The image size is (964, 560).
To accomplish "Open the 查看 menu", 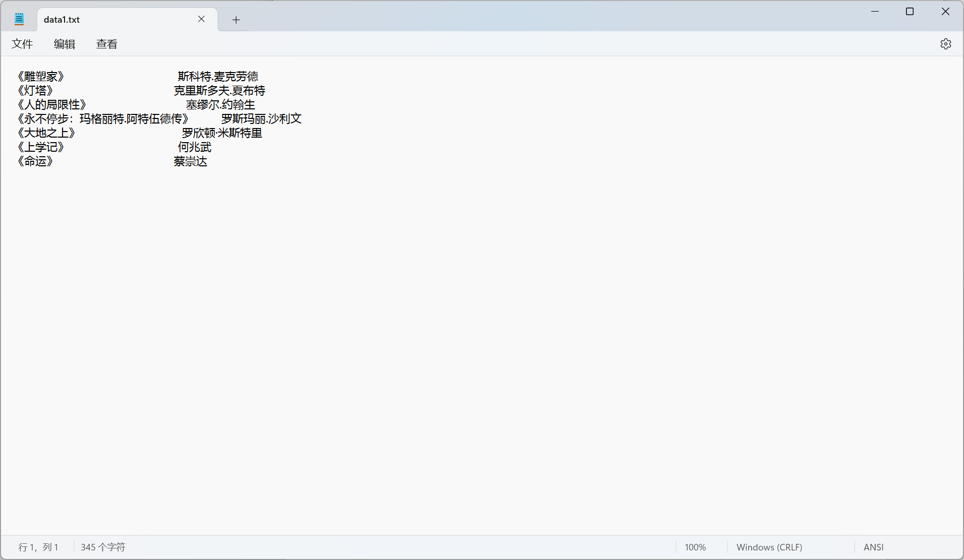I will tap(107, 44).
